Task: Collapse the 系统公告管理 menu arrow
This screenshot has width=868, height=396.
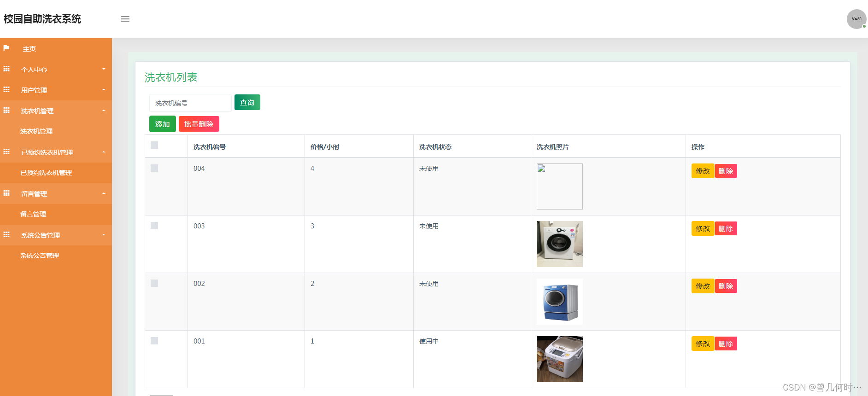Action: point(104,235)
